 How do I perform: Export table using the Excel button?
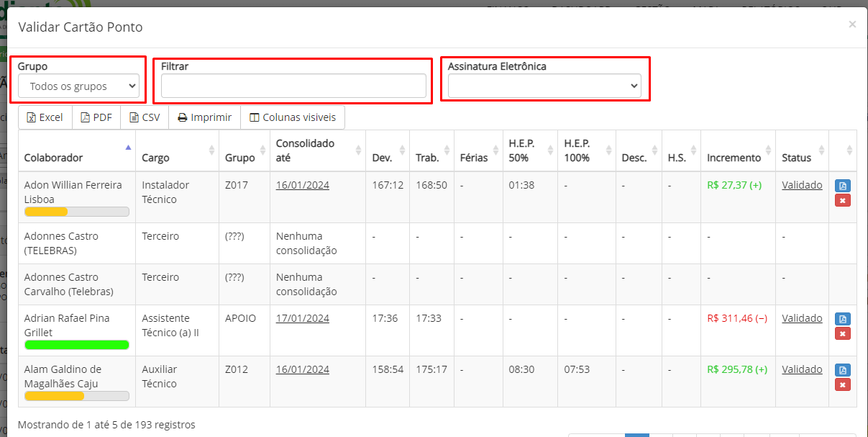(45, 117)
